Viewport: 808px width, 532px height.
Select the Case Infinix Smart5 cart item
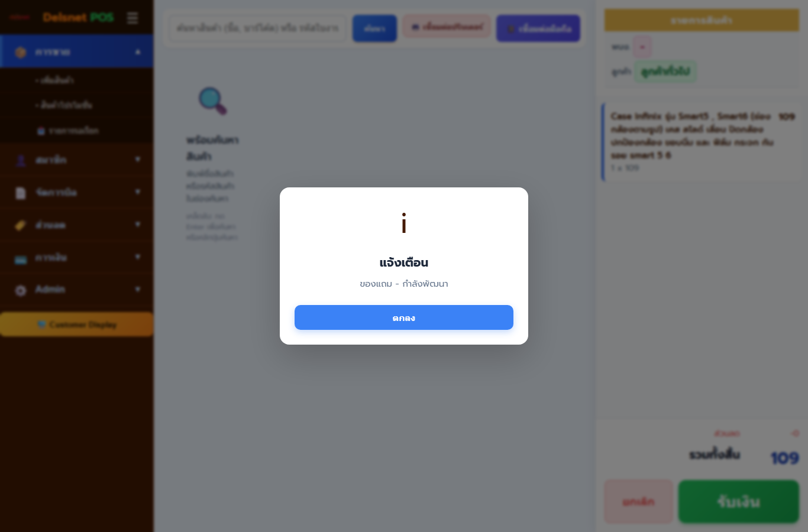point(701,142)
